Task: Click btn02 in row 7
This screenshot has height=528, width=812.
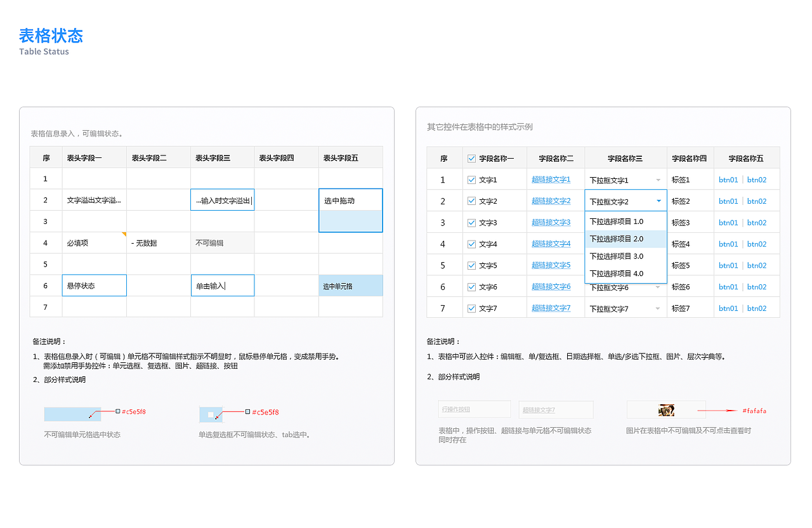Action: 757,308
